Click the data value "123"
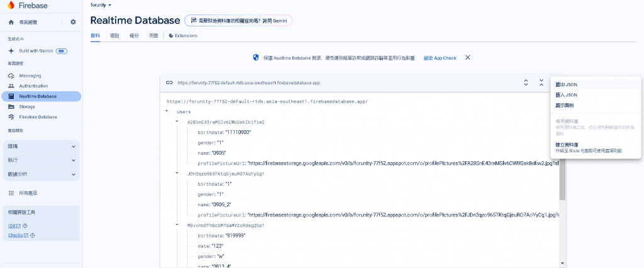The width and height of the screenshot is (644, 268). click(x=217, y=246)
